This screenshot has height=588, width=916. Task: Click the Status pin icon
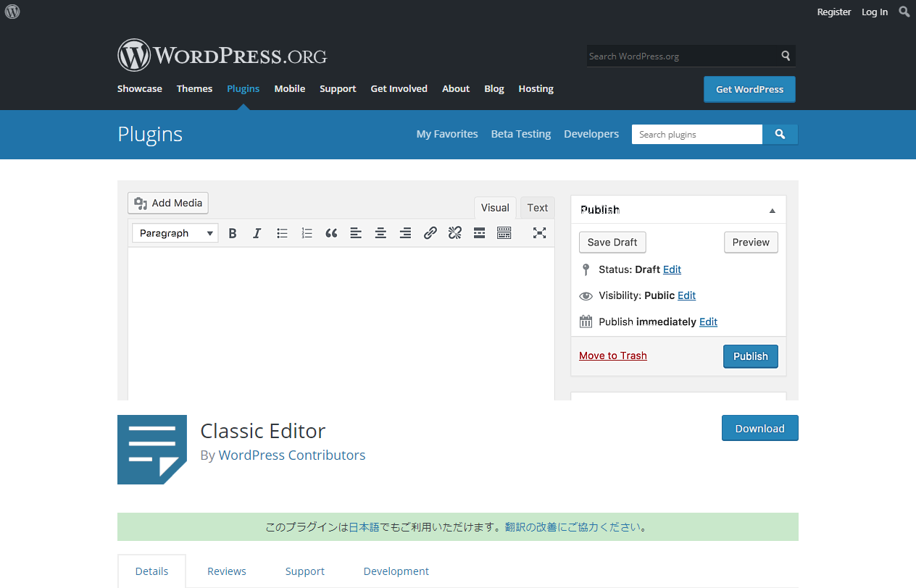point(586,269)
